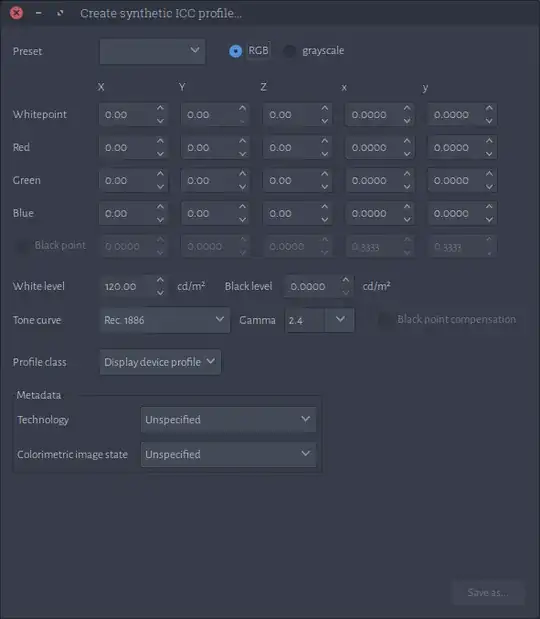Image resolution: width=540 pixels, height=619 pixels.
Task: Open the Technology dropdown
Action: click(x=228, y=419)
